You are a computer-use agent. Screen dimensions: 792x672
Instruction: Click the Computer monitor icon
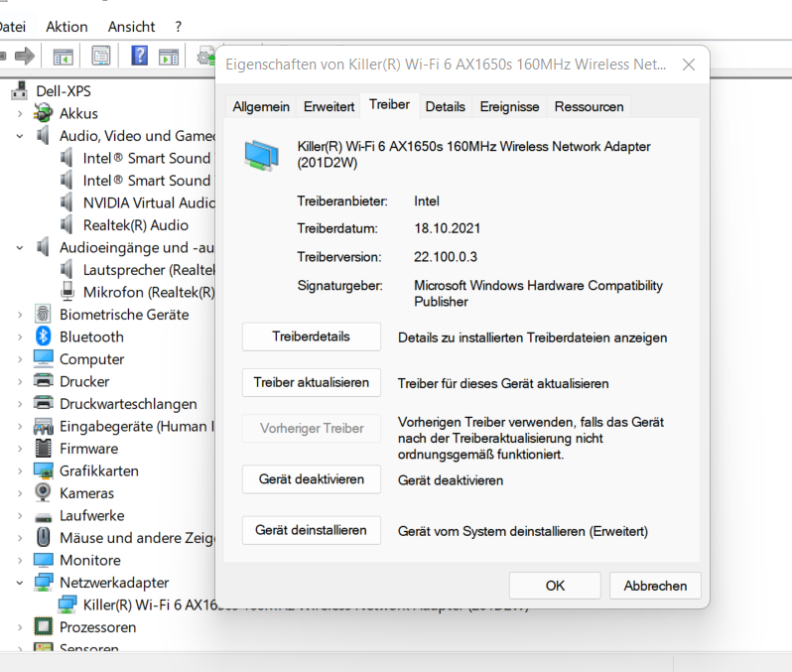coord(44,358)
